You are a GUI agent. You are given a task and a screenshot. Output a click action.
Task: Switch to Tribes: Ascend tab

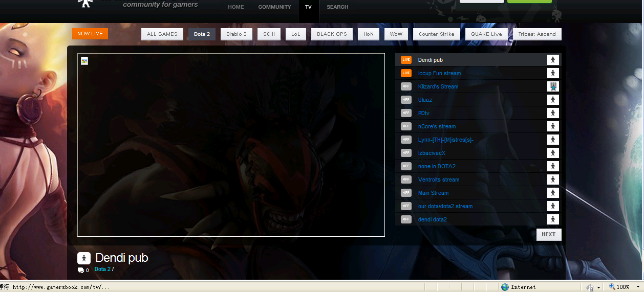click(537, 34)
